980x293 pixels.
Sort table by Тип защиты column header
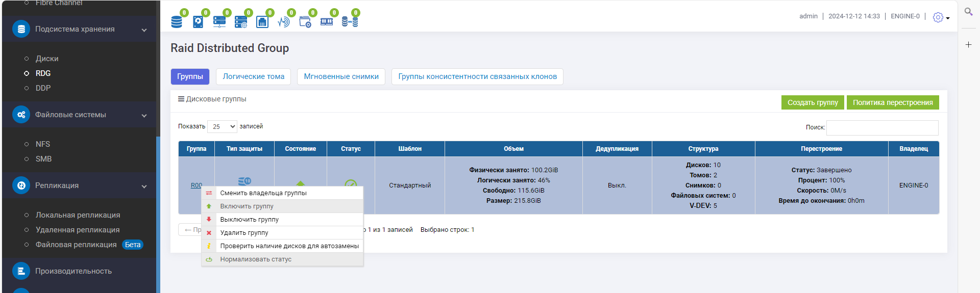[244, 149]
